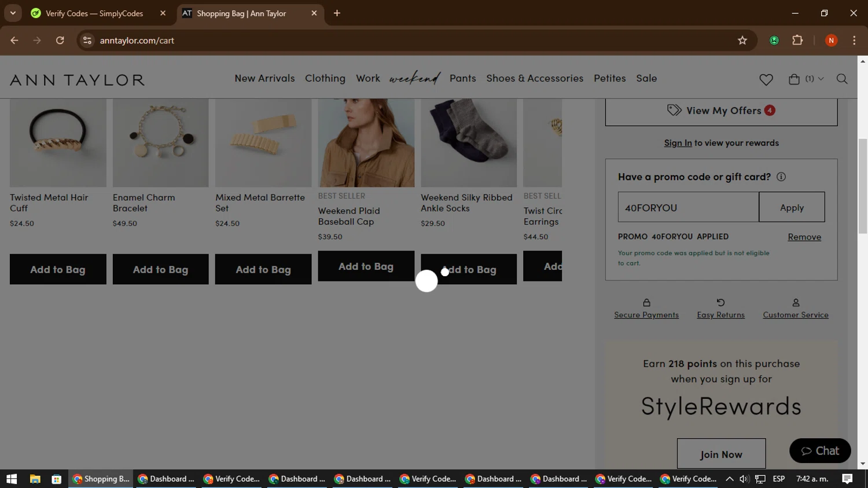Image resolution: width=868 pixels, height=488 pixels.
Task: Click Weekend Silky Ribbed Ankle Socks title
Action: tap(466, 203)
